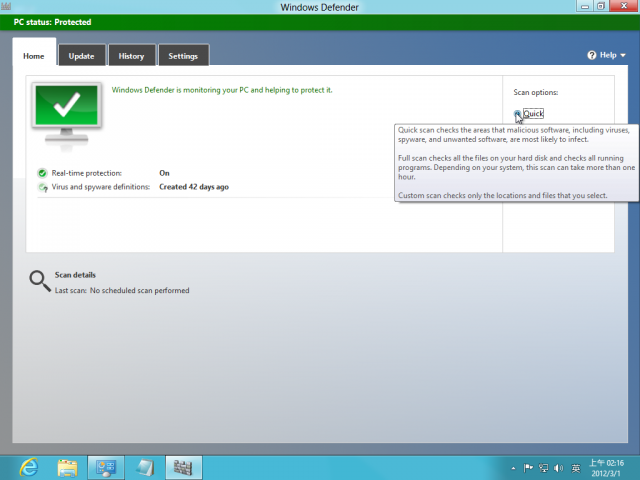The height and width of the screenshot is (480, 640).
Task: Click the Windows Defender wall taskbar icon
Action: coord(183,468)
